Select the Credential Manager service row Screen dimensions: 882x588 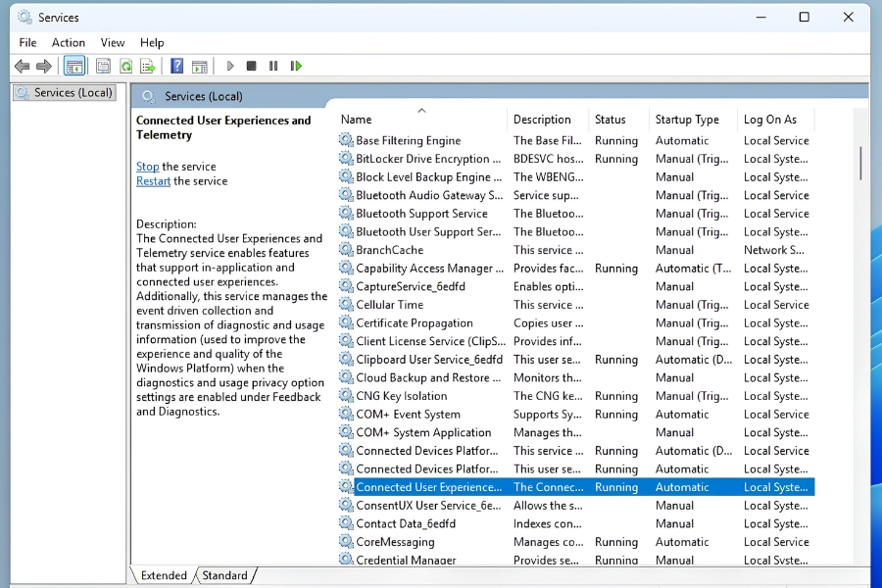[576, 560]
